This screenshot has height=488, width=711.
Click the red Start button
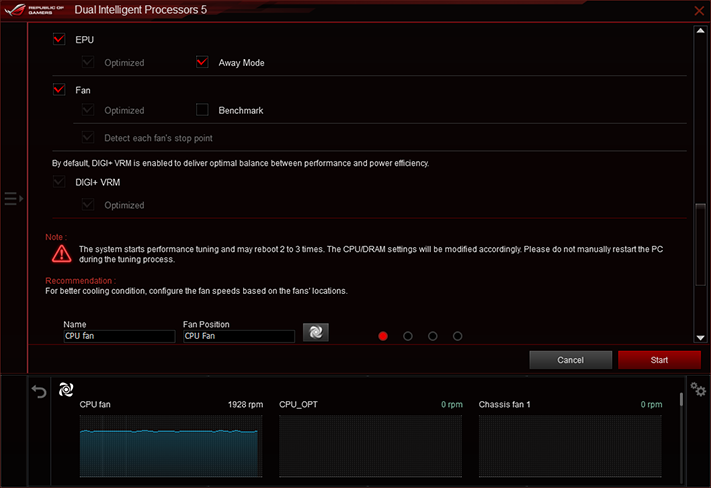coord(659,360)
